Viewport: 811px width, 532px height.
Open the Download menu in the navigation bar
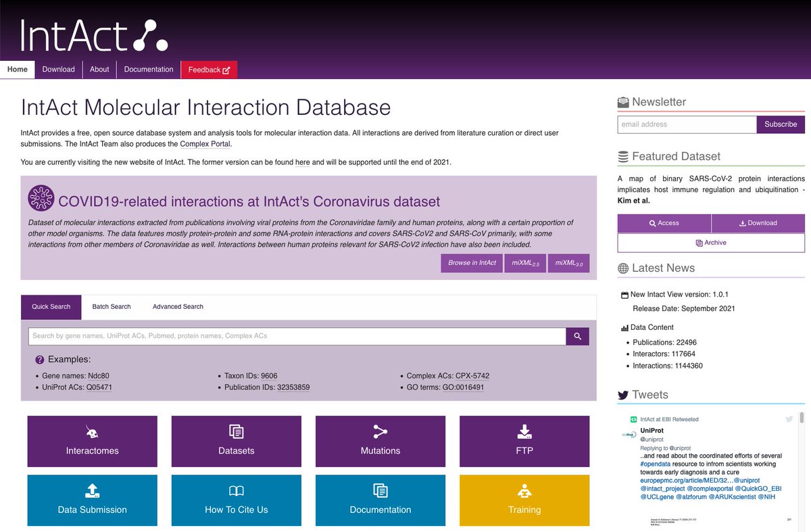tap(58, 69)
